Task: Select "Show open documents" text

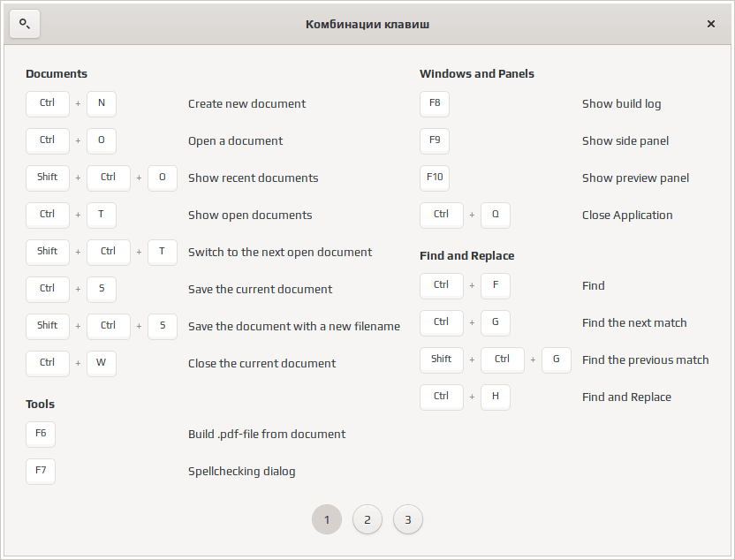Action: tap(250, 215)
